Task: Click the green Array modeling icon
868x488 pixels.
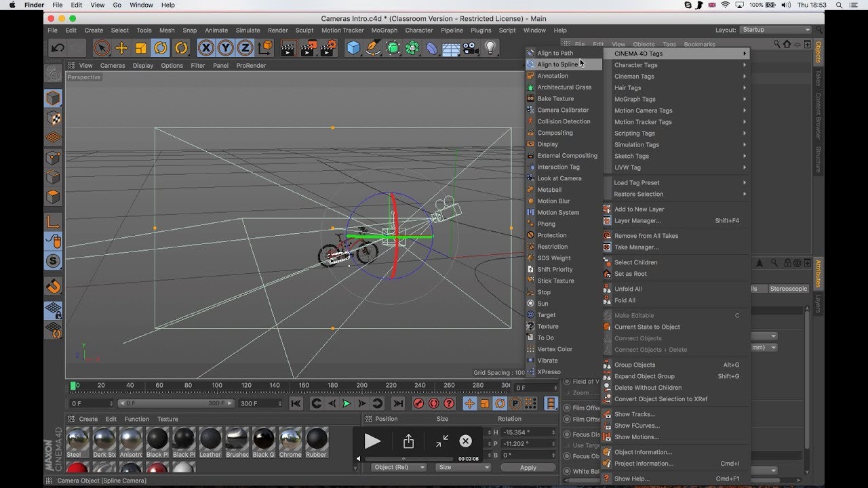Action: (x=412, y=47)
